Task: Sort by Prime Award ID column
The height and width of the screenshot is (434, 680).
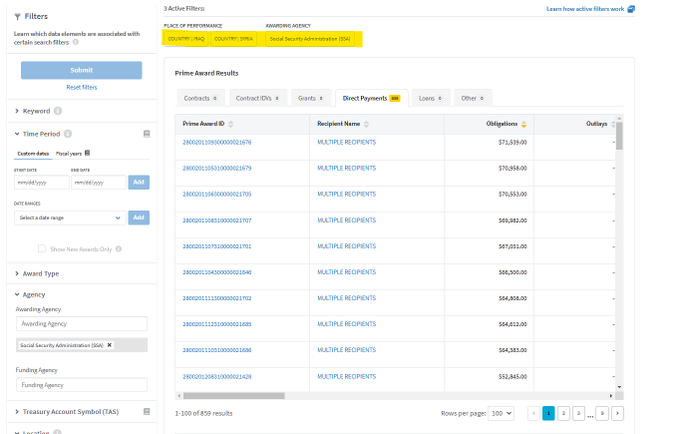Action: [231, 124]
